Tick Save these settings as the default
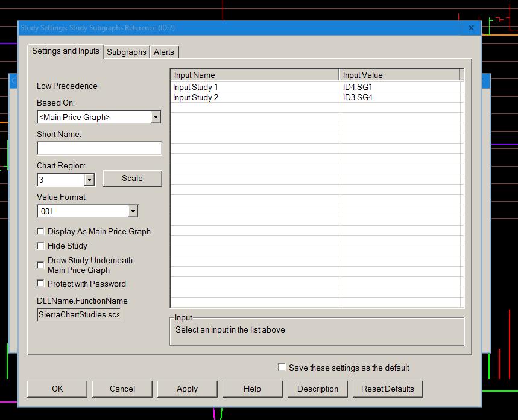Image resolution: width=518 pixels, height=420 pixels. point(282,367)
